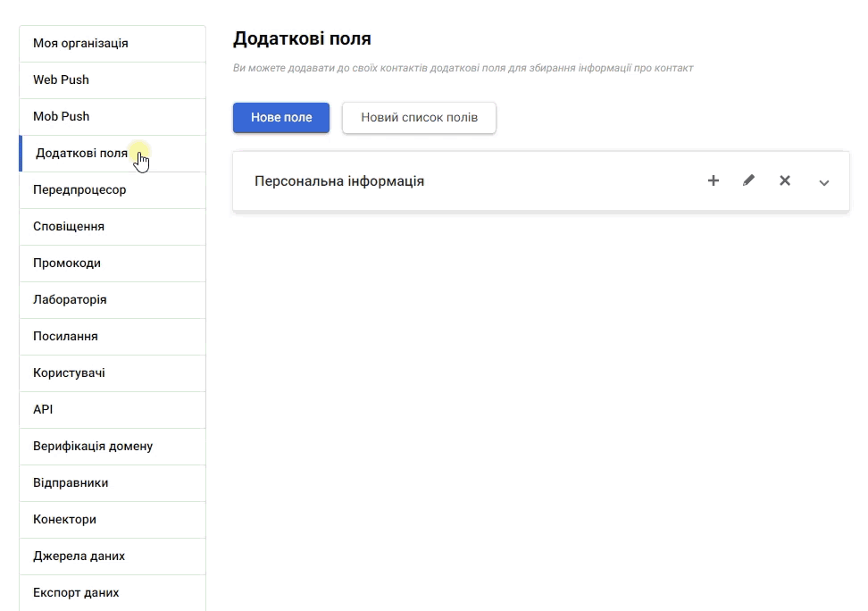Open the API settings
868x611 pixels.
coord(113,409)
